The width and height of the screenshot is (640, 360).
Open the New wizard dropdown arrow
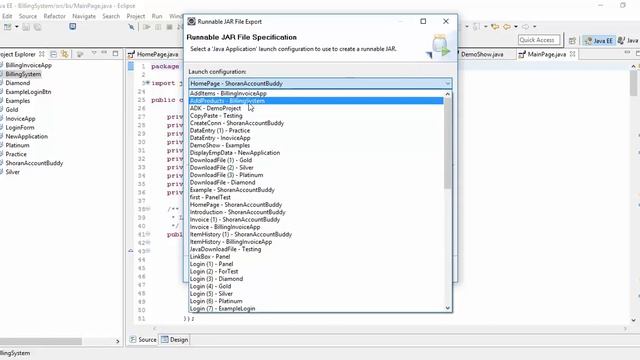[17, 27]
